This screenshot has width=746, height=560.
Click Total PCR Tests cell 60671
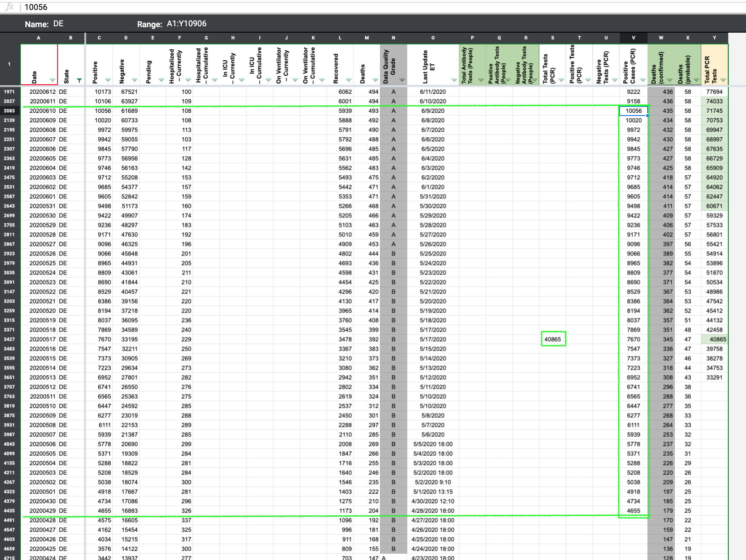point(715,206)
